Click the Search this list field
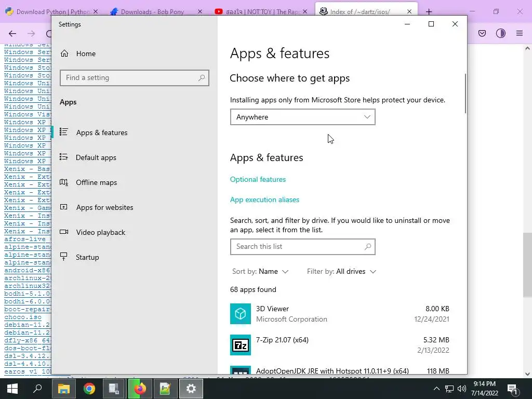 (303, 247)
